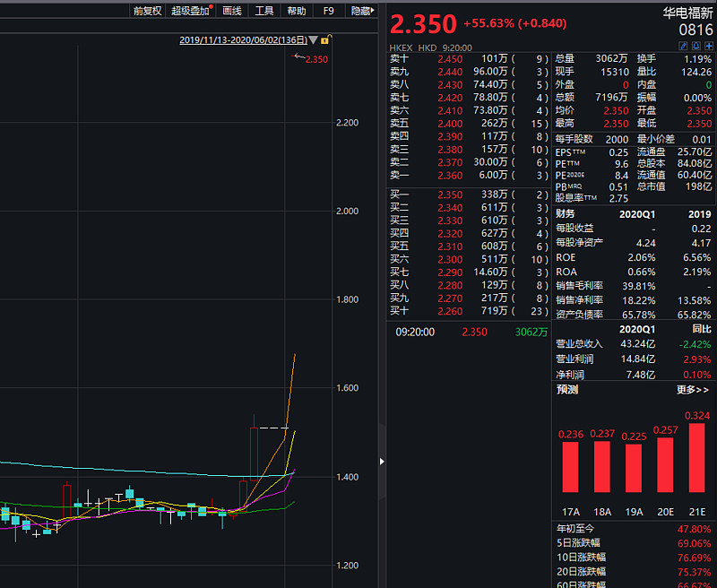Click the 量比 124.26 value
This screenshot has height=588, width=717.
[x=696, y=72]
